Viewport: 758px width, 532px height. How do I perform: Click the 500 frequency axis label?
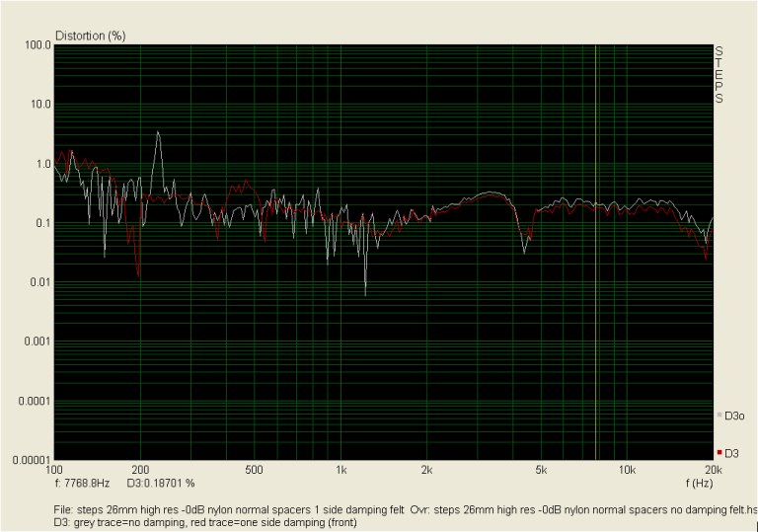(x=254, y=470)
